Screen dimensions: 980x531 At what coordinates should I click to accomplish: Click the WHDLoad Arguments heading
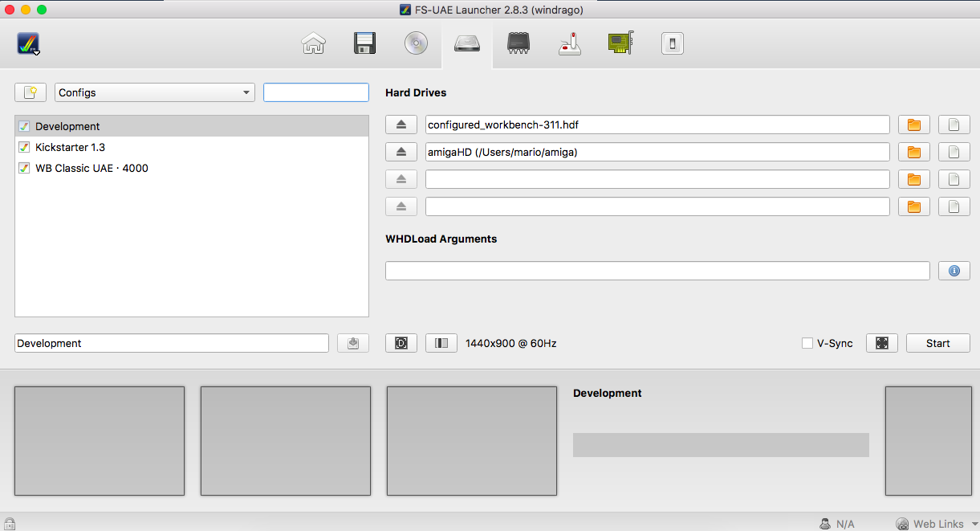click(x=441, y=239)
